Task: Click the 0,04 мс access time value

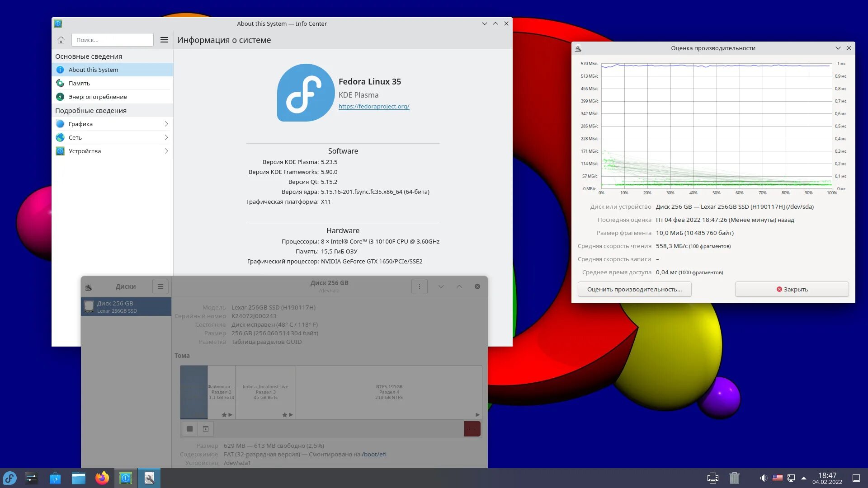Action: (666, 272)
